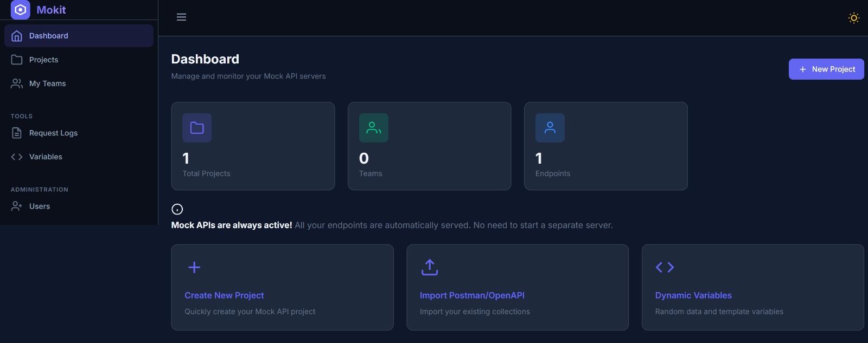Click the plus icon in New Project button
The height and width of the screenshot is (343, 868).
(x=803, y=69)
